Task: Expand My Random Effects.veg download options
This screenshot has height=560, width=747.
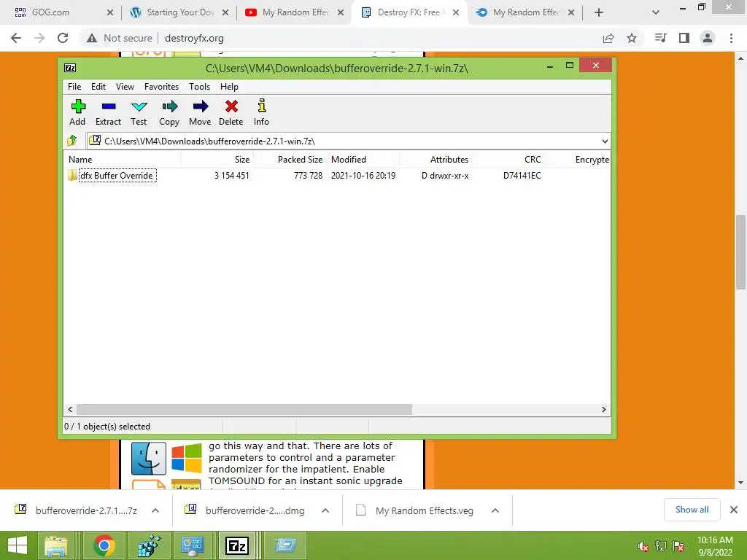Action: 495,510
